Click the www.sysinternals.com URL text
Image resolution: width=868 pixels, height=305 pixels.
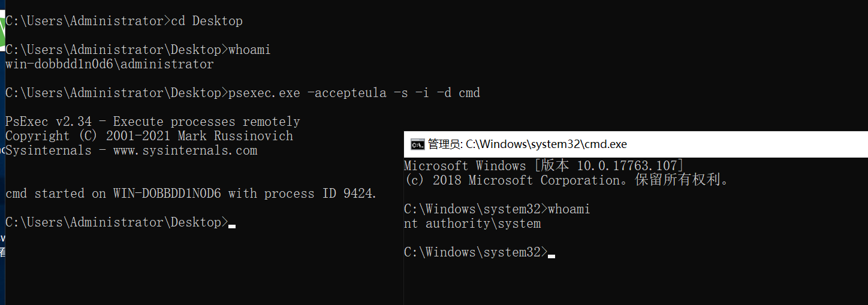[x=185, y=150]
